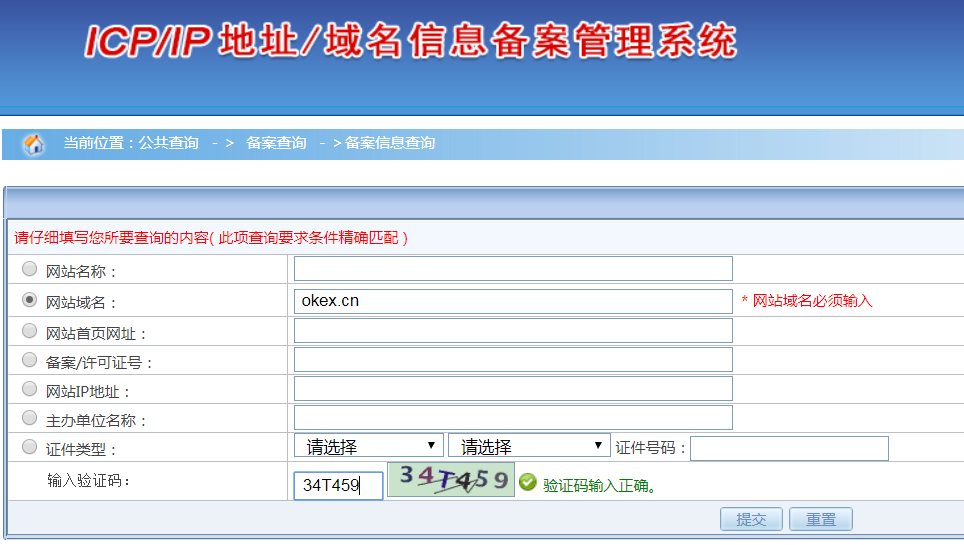The height and width of the screenshot is (545, 964).
Task: Click the 证件号码 input box
Action: click(x=789, y=448)
